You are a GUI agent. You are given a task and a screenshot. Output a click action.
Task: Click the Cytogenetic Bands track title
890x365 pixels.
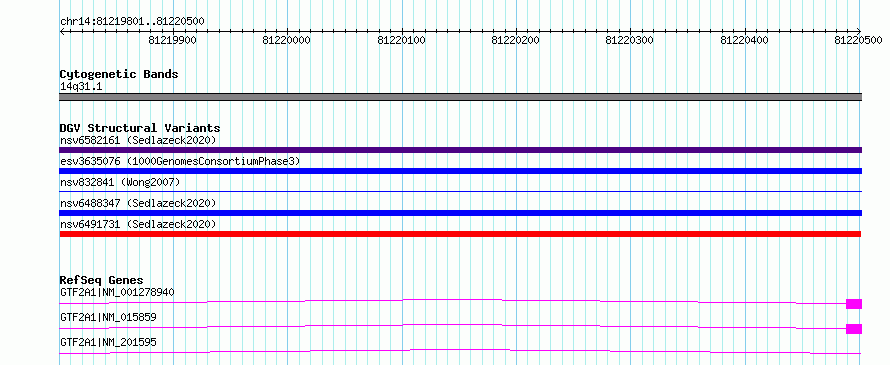119,74
